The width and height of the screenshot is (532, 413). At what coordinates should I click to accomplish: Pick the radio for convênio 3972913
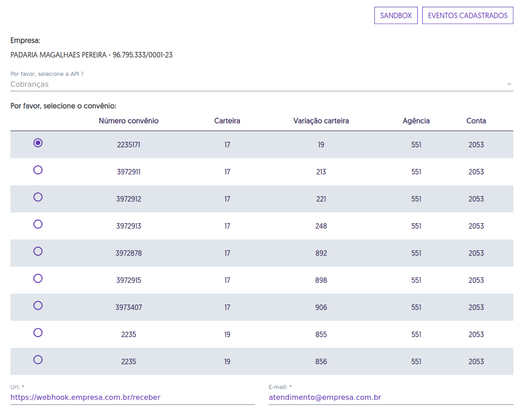tap(38, 224)
